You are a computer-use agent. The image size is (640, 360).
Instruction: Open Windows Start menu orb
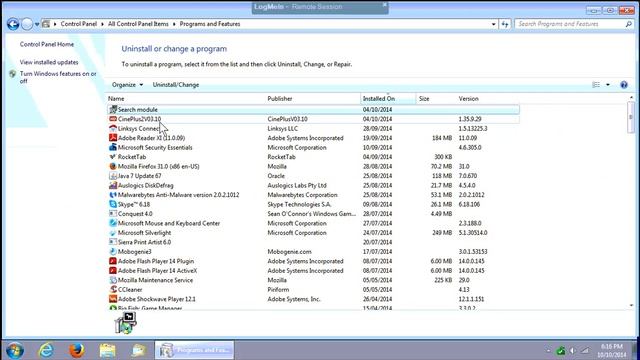[15, 350]
